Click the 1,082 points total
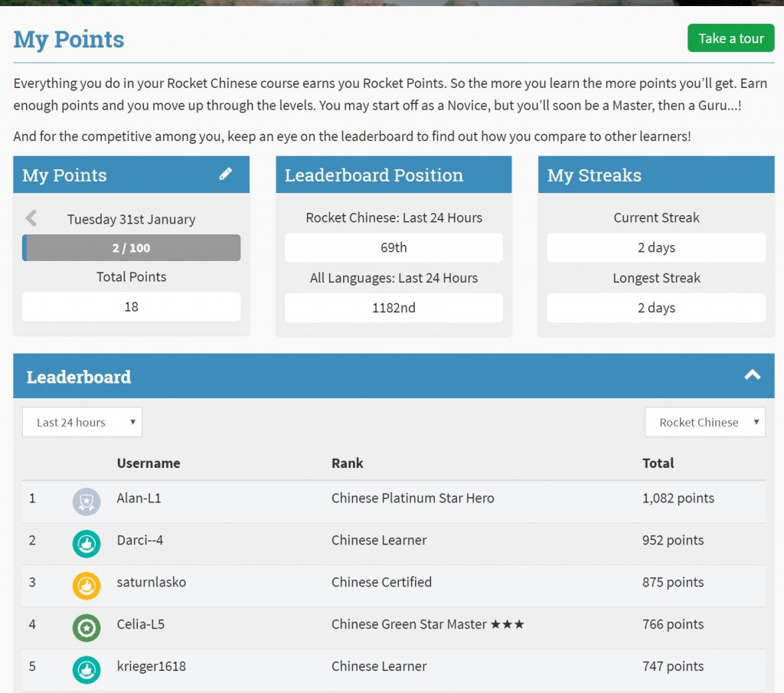The height and width of the screenshot is (693, 784). 678,498
